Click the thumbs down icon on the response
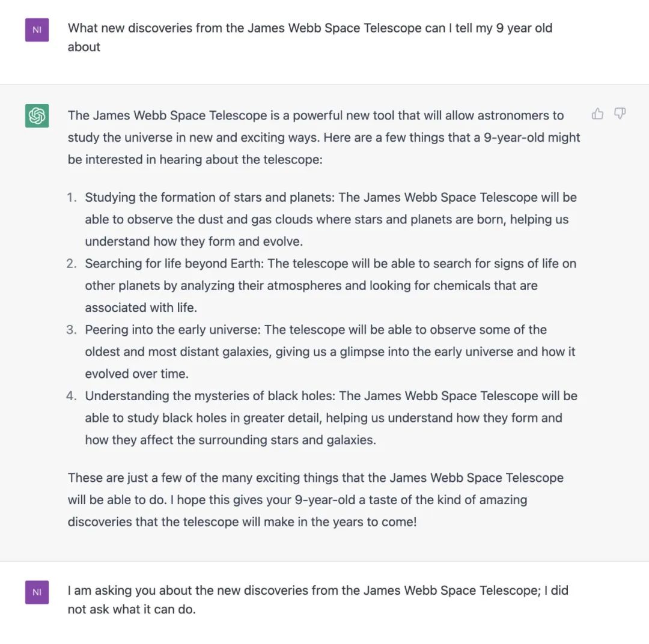This screenshot has width=649, height=644. [x=620, y=114]
